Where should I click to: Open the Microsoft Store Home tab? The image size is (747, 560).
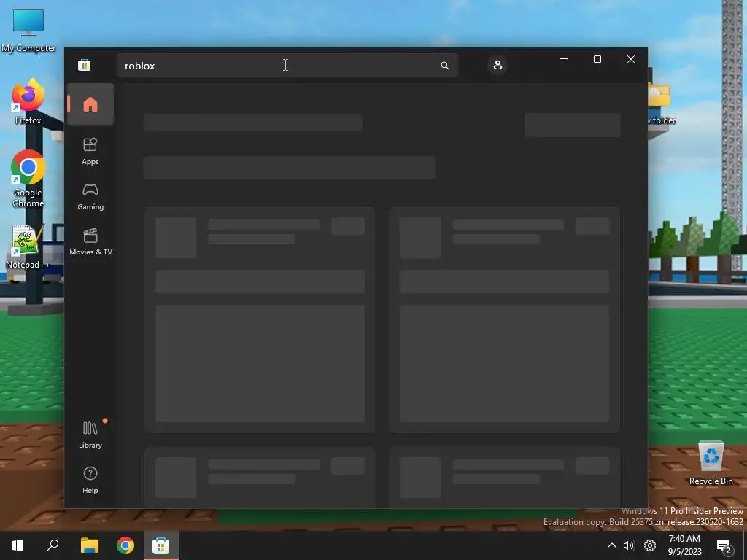tap(90, 104)
